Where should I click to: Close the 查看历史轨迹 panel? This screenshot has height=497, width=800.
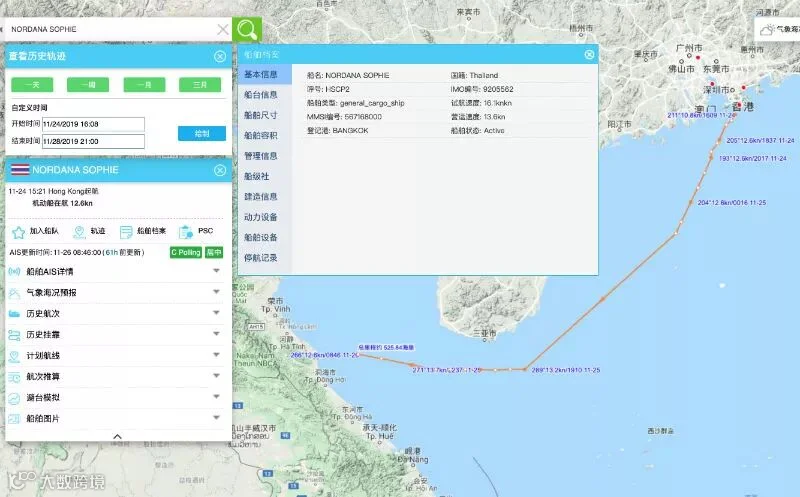(220, 56)
